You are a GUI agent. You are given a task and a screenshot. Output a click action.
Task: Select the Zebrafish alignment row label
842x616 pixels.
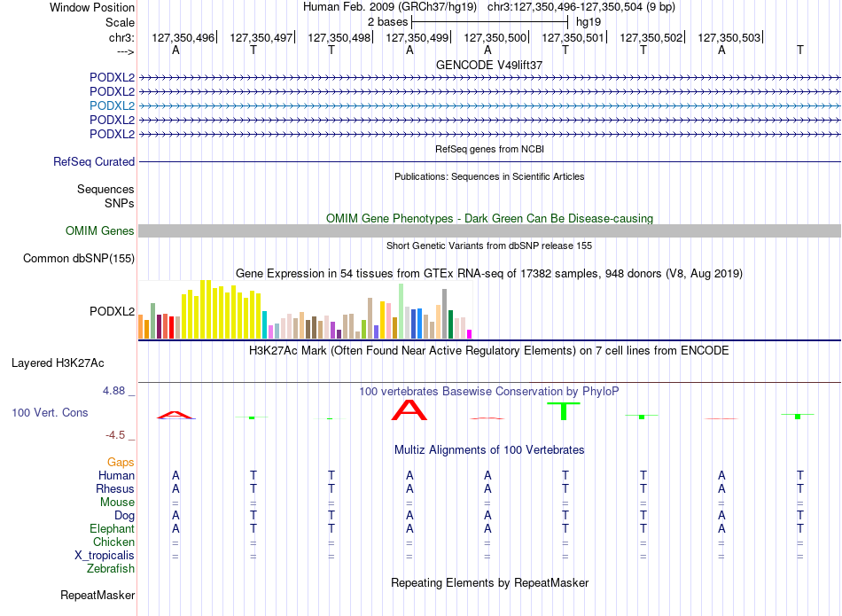click(111, 568)
